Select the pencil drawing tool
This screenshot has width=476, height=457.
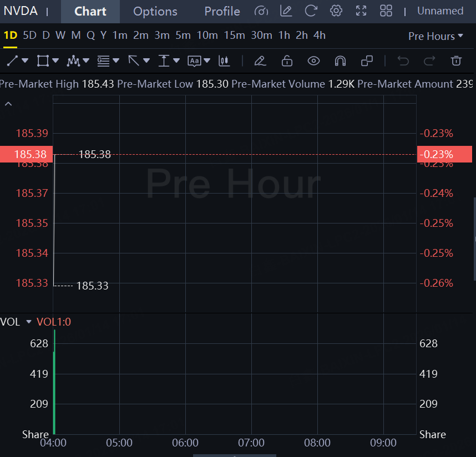click(x=260, y=60)
